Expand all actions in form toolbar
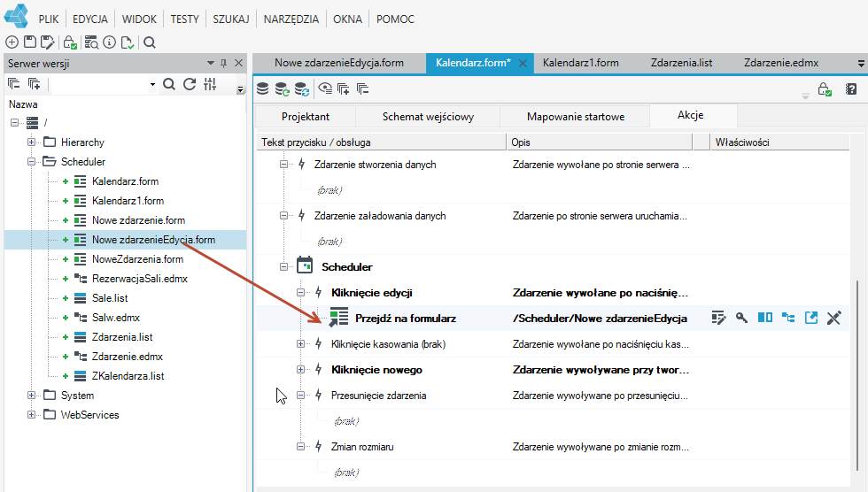This screenshot has width=868, height=492. [x=344, y=89]
